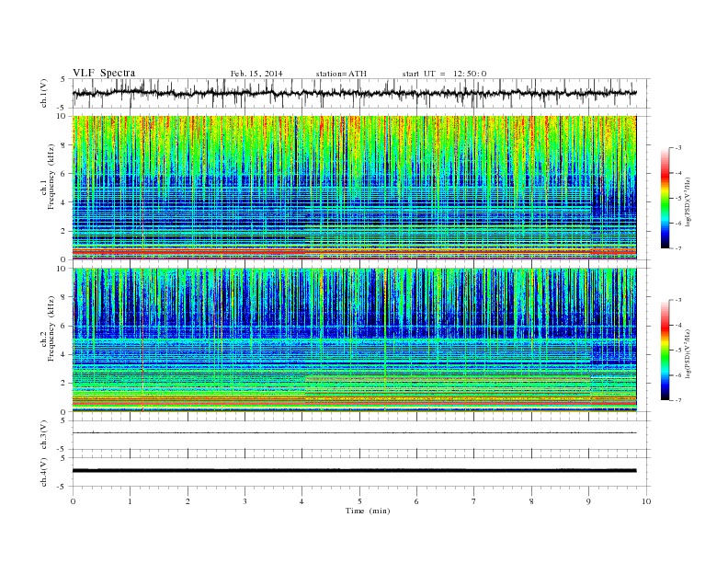Click time axis tick label "5"

[359, 501]
